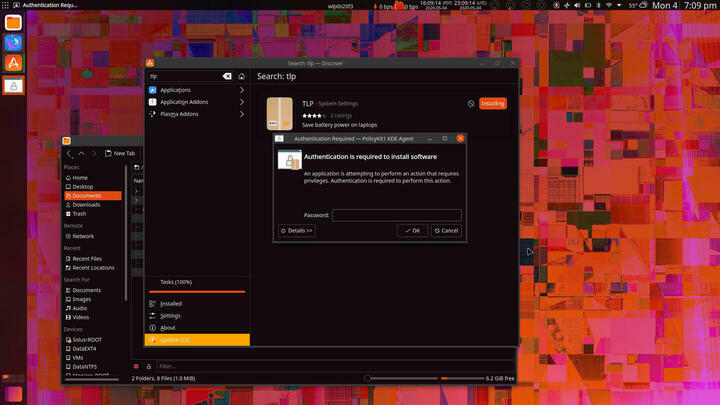Viewport: 720px width, 405px height.
Task: Select the authentication lock icon in dock
Action: (13, 85)
